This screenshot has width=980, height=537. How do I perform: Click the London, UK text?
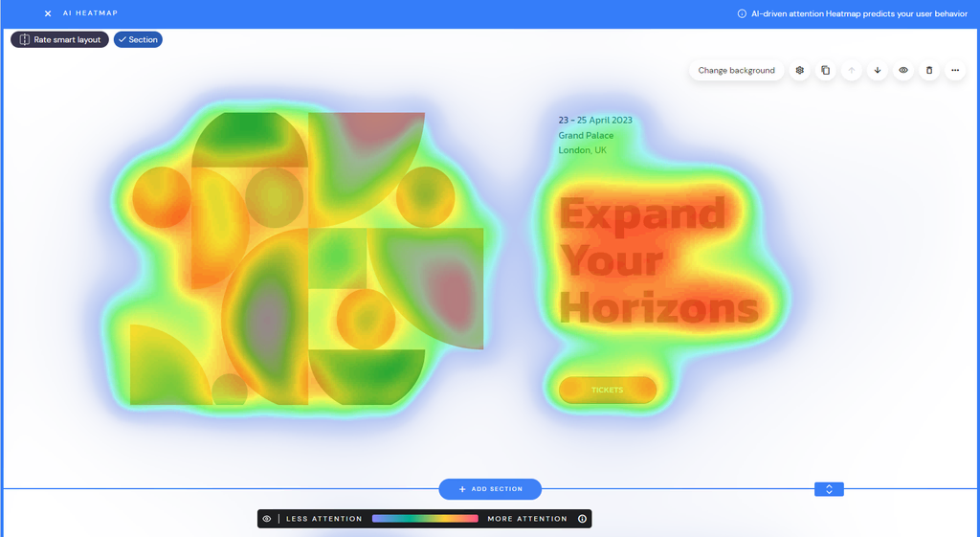[583, 150]
